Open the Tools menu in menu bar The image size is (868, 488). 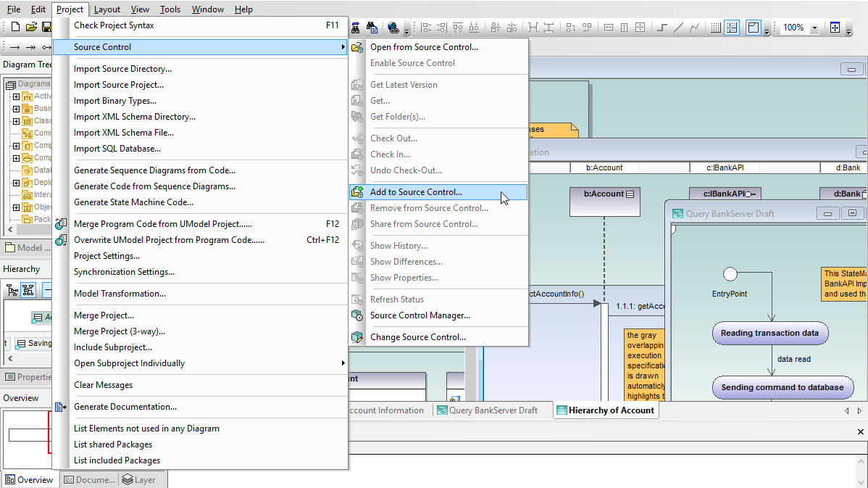point(170,9)
